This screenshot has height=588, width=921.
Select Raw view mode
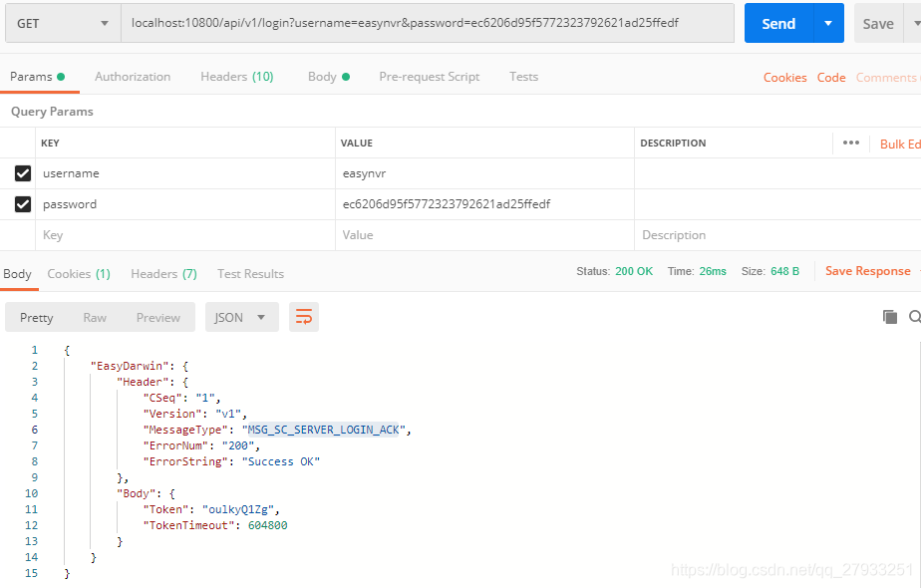pos(95,317)
